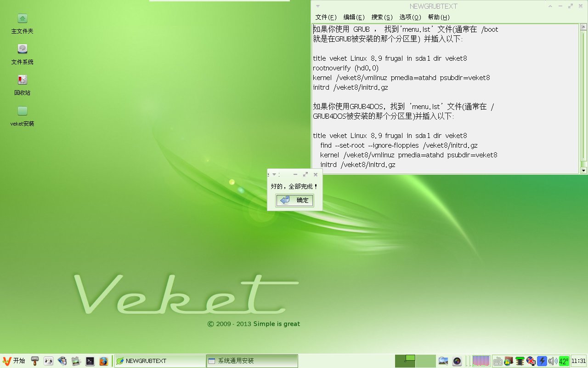Viewport: 588px width, 368px height.
Task: Click the 好的,全部完成! message text
Action: click(x=294, y=187)
